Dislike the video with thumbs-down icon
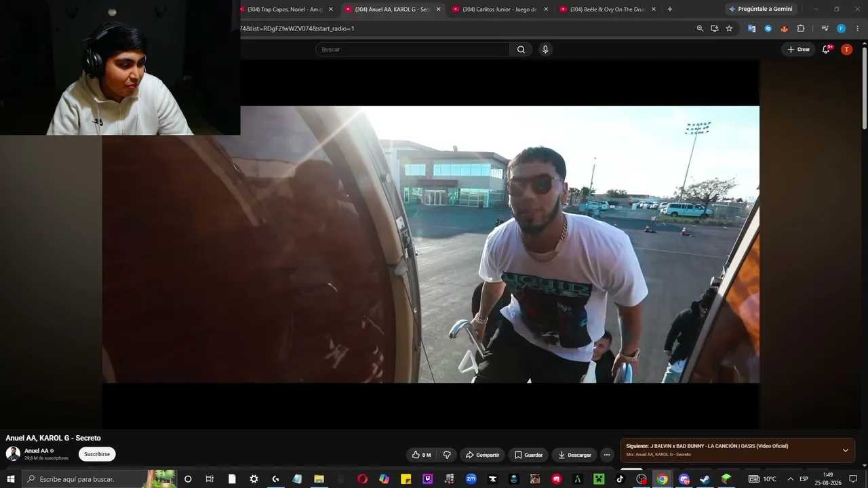 [x=446, y=455]
